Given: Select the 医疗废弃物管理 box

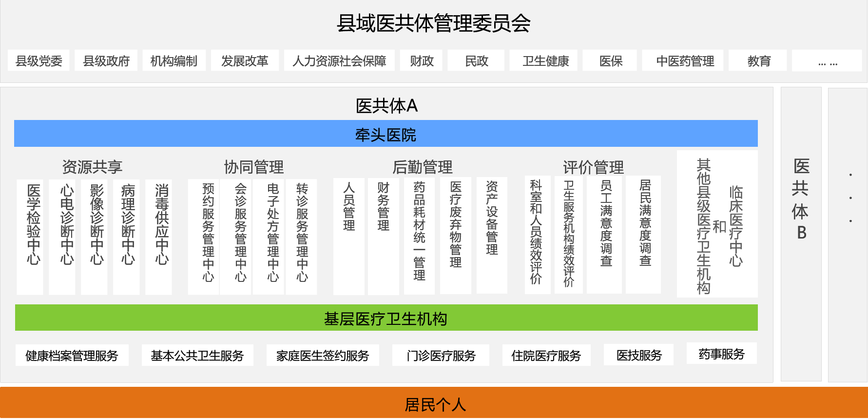Looking at the screenshot, I should tap(456, 236).
